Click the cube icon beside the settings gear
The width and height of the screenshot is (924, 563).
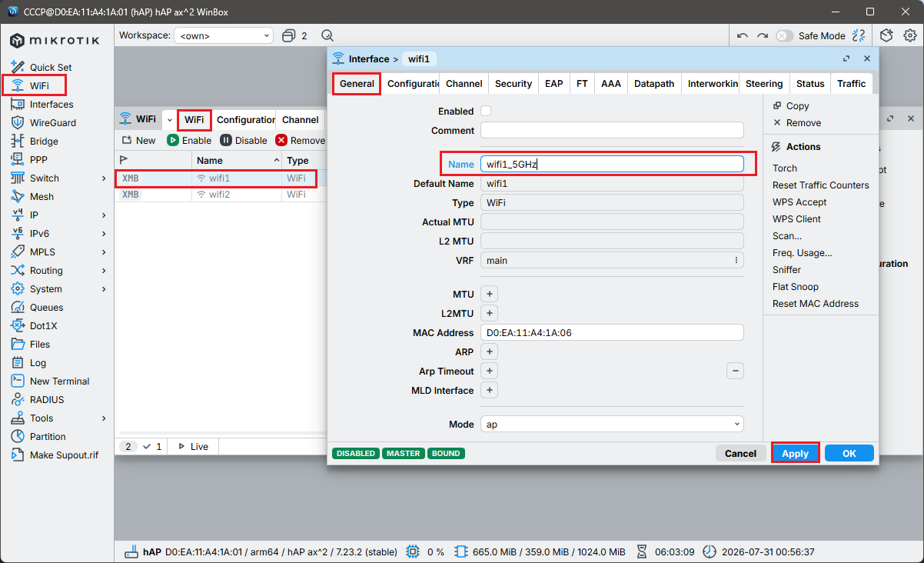click(x=886, y=35)
